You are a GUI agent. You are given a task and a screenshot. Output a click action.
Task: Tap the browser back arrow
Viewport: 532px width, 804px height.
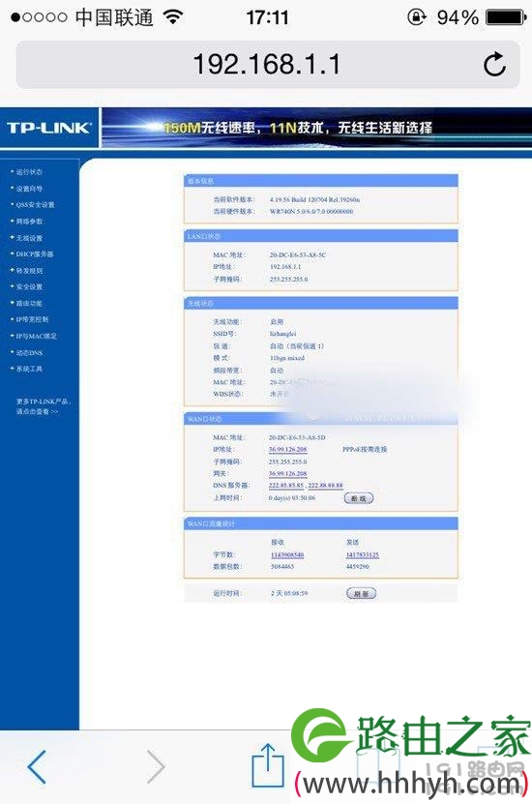pos(37,766)
